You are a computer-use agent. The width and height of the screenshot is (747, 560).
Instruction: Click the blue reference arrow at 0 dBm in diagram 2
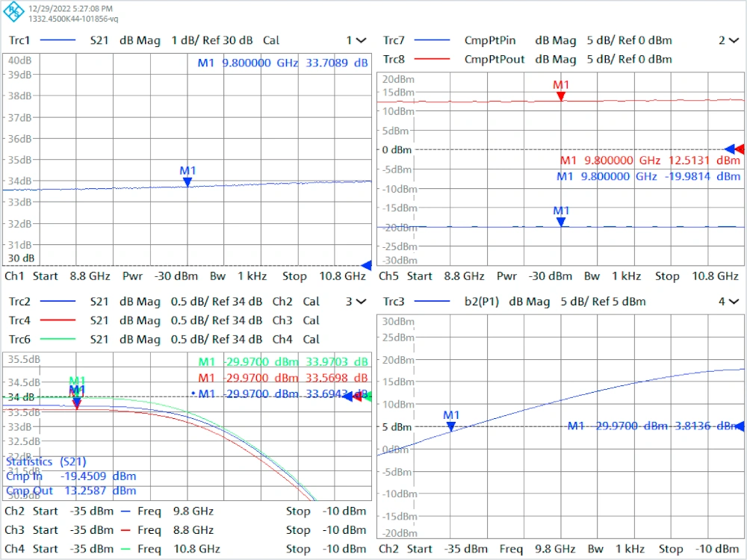pyautogui.click(x=730, y=149)
